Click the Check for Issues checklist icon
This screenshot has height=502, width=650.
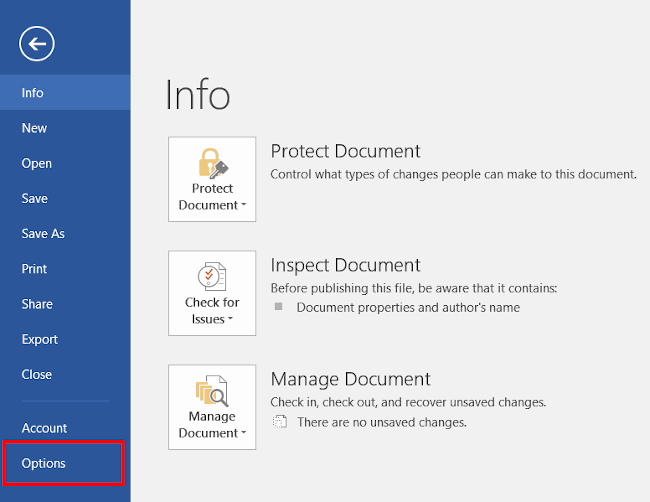(212, 276)
